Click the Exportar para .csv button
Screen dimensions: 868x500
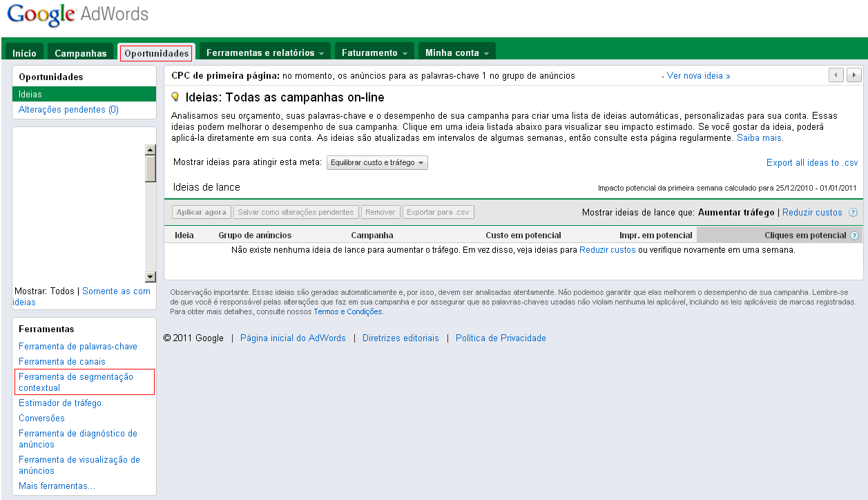point(438,212)
